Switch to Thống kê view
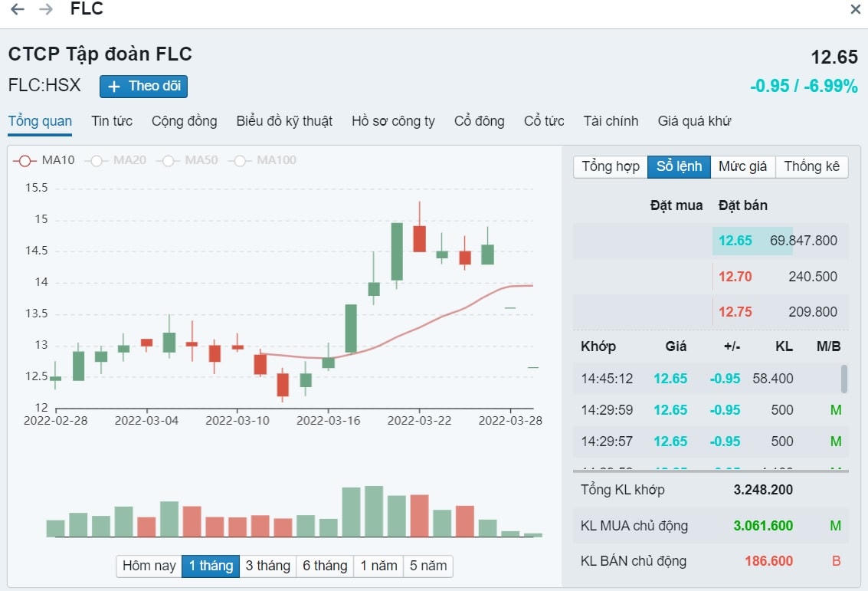 811,166
